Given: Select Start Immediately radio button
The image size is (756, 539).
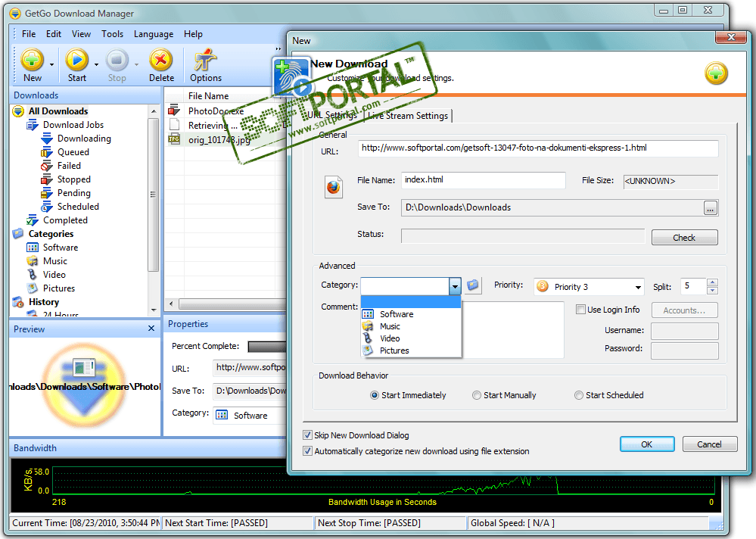Looking at the screenshot, I should [374, 395].
